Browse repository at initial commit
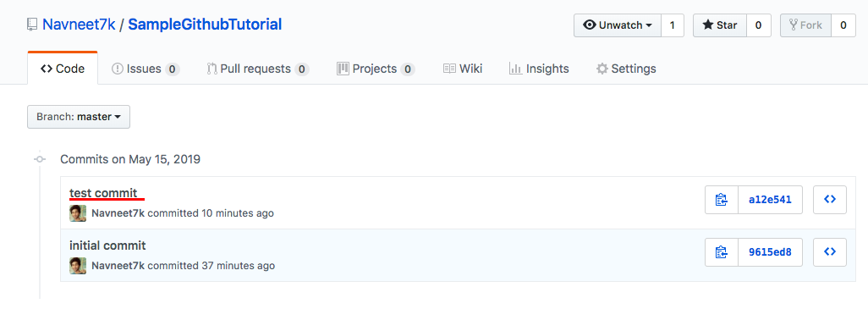Viewport: 868px width, 309px height. click(x=829, y=252)
